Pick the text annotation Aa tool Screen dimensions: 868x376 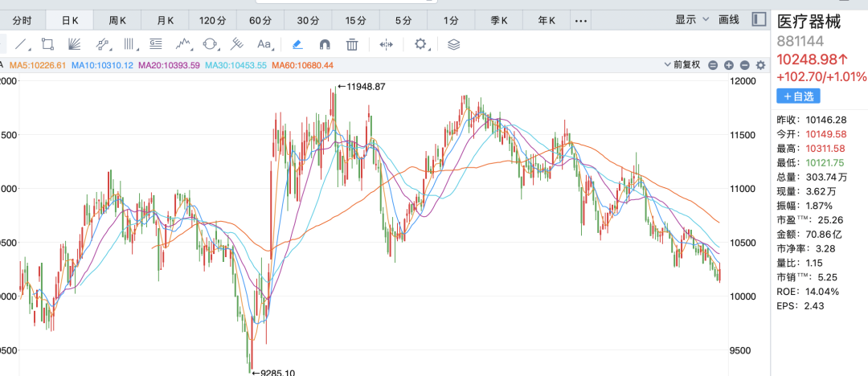pos(264,44)
